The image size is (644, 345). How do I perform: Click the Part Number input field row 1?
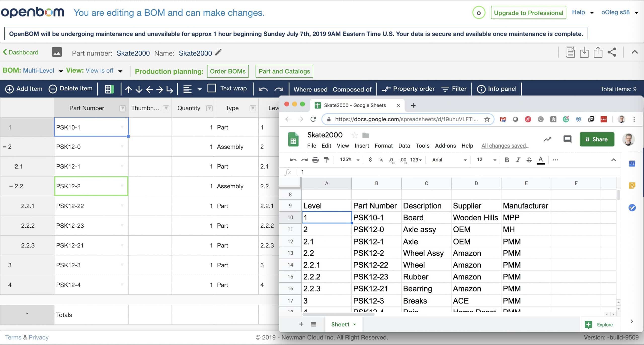point(91,127)
